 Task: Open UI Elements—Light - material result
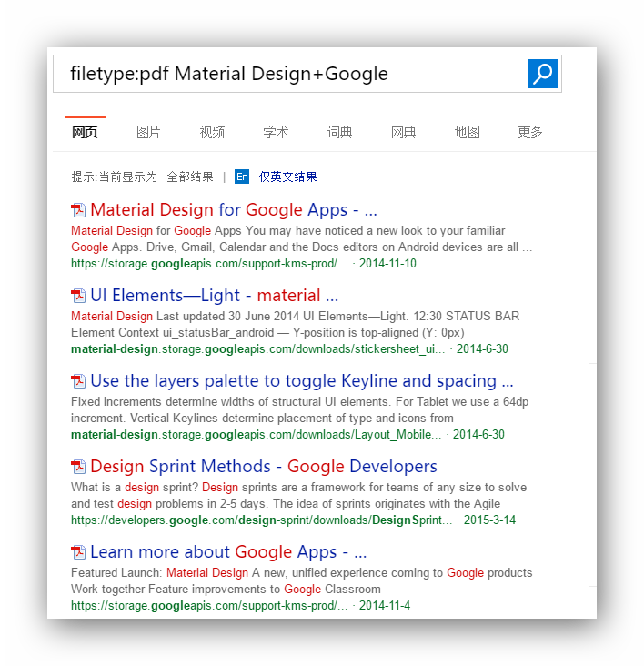[215, 296]
